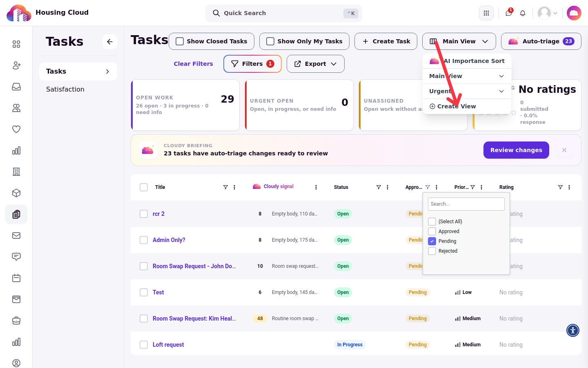Image resolution: width=588 pixels, height=368 pixels.
Task: Open the add-person icon in sidebar
Action: pyautogui.click(x=16, y=65)
